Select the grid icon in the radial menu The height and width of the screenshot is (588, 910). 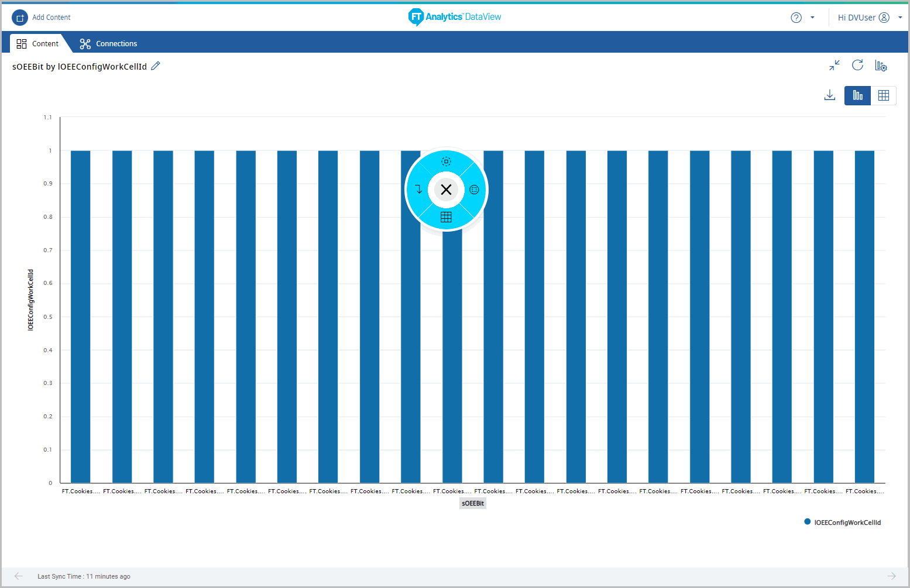(446, 217)
